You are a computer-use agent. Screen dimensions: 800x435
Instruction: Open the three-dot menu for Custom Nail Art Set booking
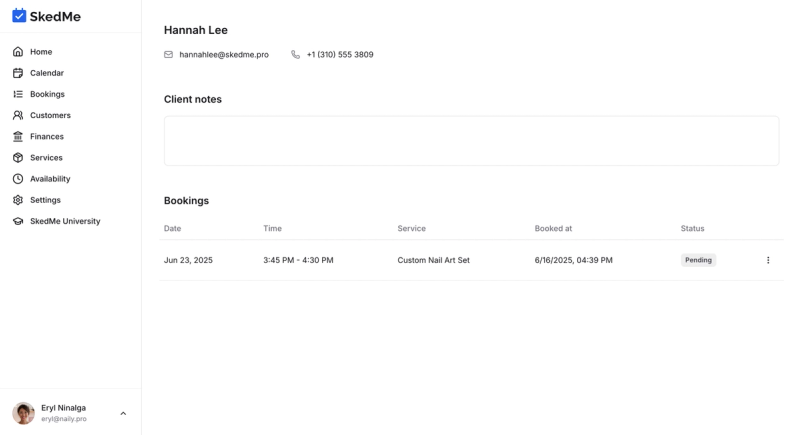[768, 260]
